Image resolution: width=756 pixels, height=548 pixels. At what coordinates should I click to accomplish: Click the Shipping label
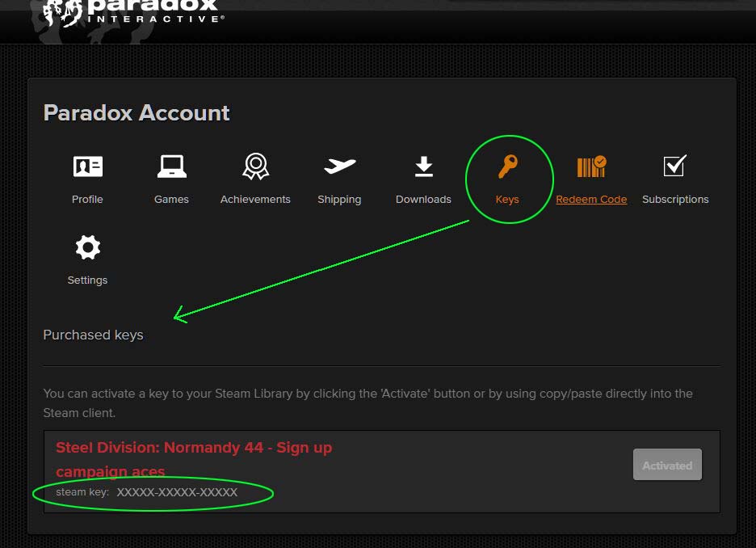click(x=339, y=200)
